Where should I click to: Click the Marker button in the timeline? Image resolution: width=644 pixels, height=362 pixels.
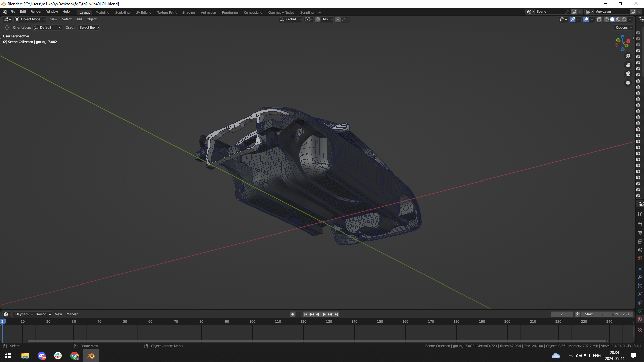coord(72,314)
